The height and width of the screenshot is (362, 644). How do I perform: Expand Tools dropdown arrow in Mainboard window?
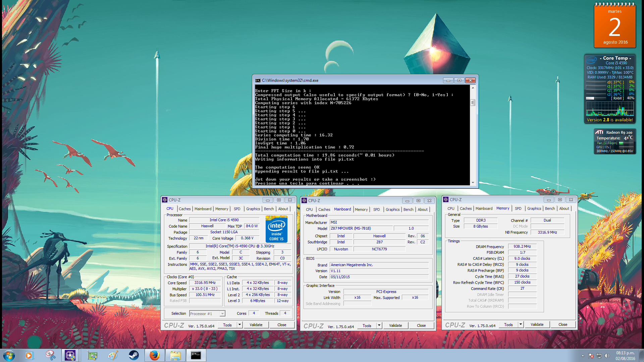(x=379, y=325)
